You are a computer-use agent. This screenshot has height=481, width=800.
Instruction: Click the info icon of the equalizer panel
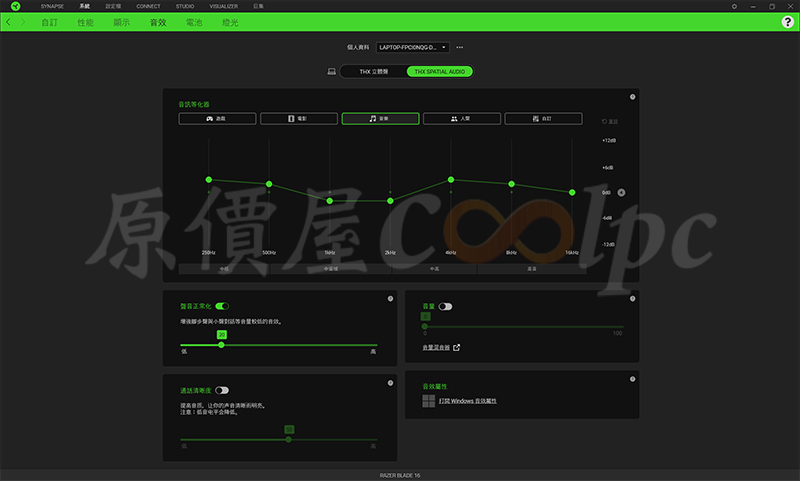tap(632, 97)
